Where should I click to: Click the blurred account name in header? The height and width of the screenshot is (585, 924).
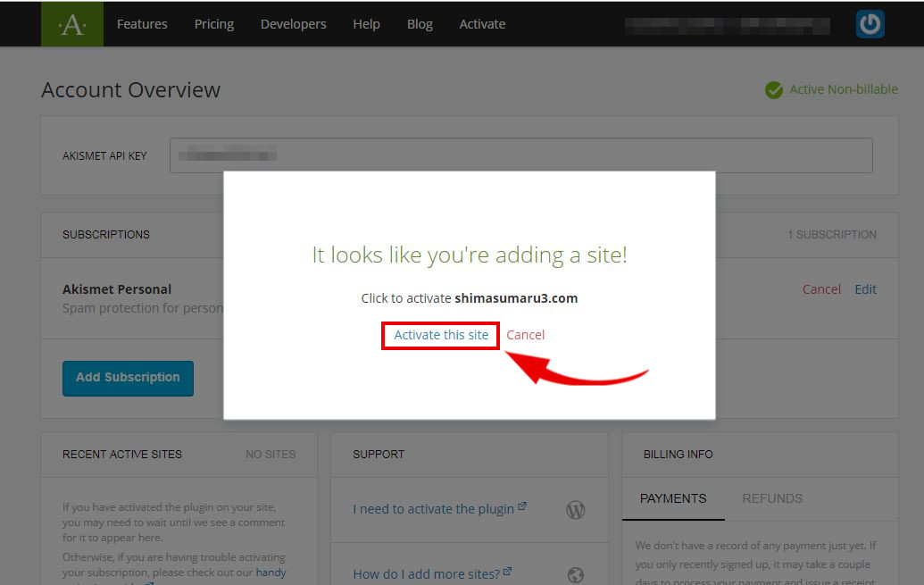tap(728, 25)
